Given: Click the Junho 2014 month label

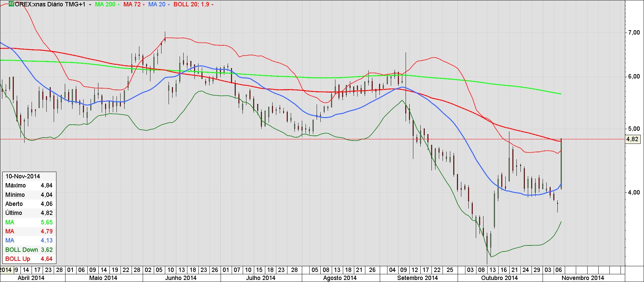Looking at the screenshot, I should coord(182,278).
